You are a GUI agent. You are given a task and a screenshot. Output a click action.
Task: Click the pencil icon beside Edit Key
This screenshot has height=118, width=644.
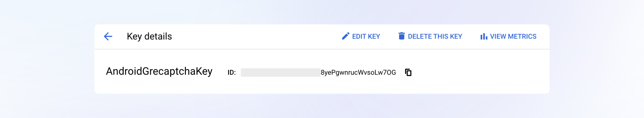pyautogui.click(x=345, y=36)
